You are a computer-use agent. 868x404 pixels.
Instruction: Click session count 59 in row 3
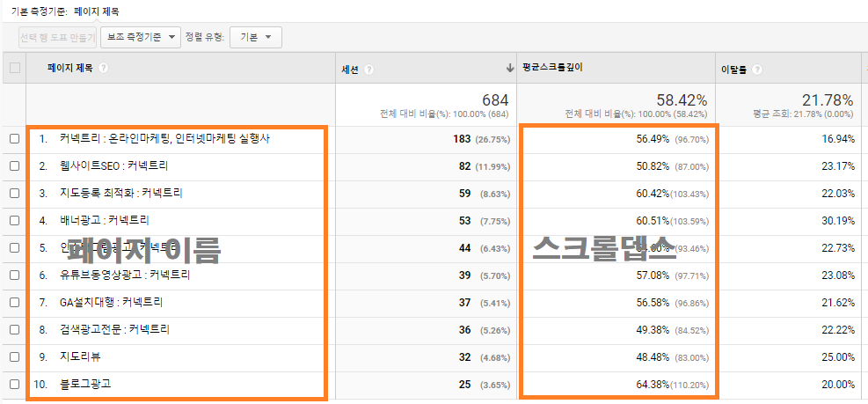pyautogui.click(x=464, y=194)
